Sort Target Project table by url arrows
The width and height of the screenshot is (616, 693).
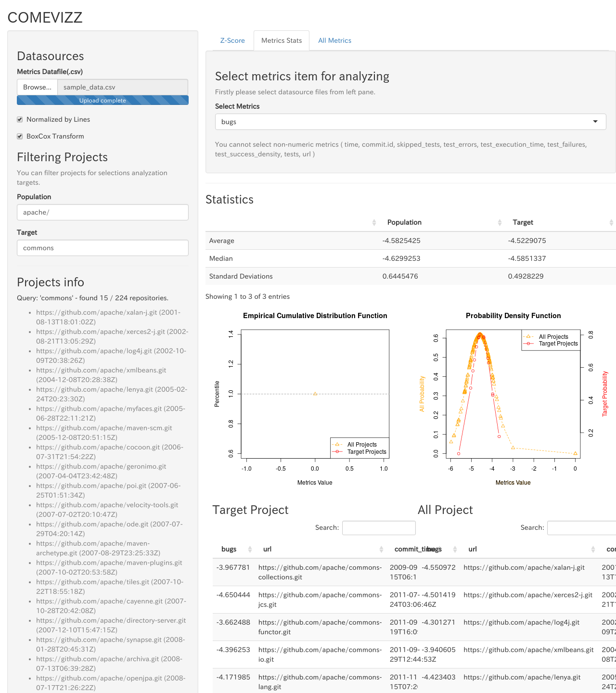[x=381, y=549]
